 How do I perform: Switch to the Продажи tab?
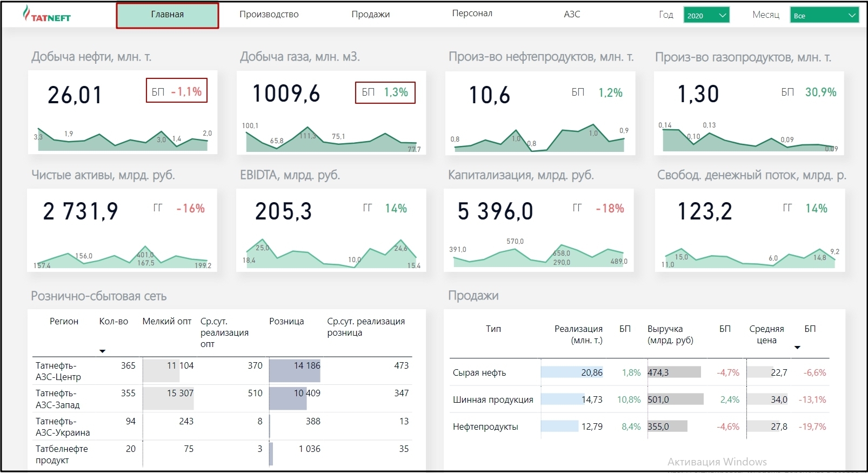[371, 14]
